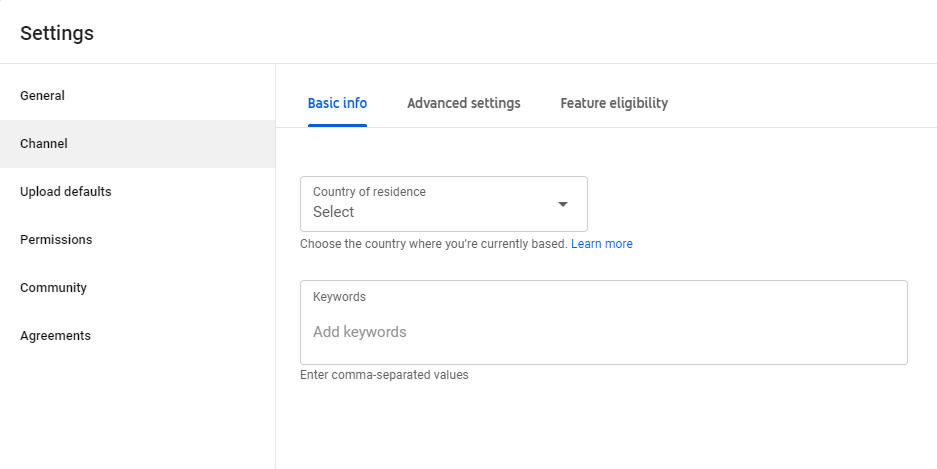Open the Permissions settings section
Image resolution: width=937 pixels, height=469 pixels.
coord(56,240)
